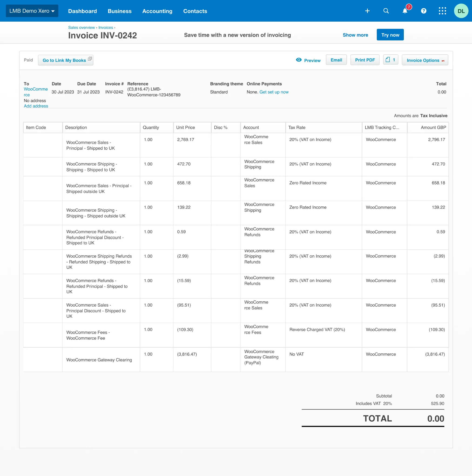Image resolution: width=472 pixels, height=476 pixels.
Task: Open the WooCommerce contact link
Action: 36,92
